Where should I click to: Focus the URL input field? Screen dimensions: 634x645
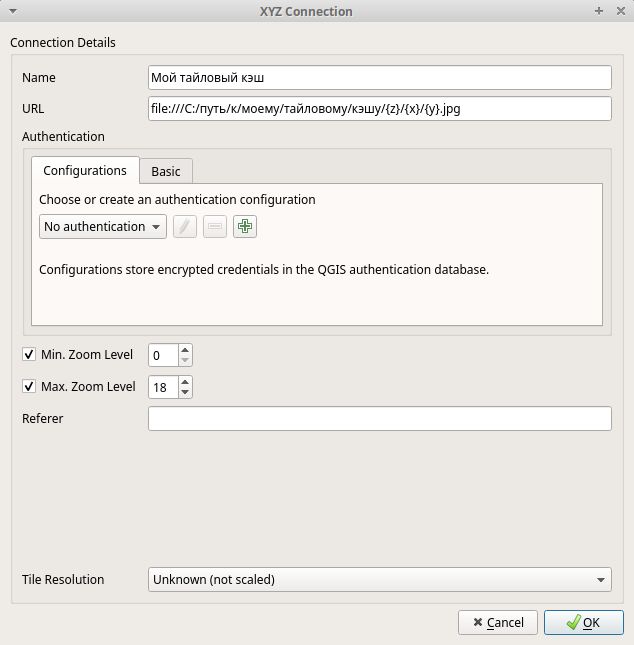click(380, 109)
